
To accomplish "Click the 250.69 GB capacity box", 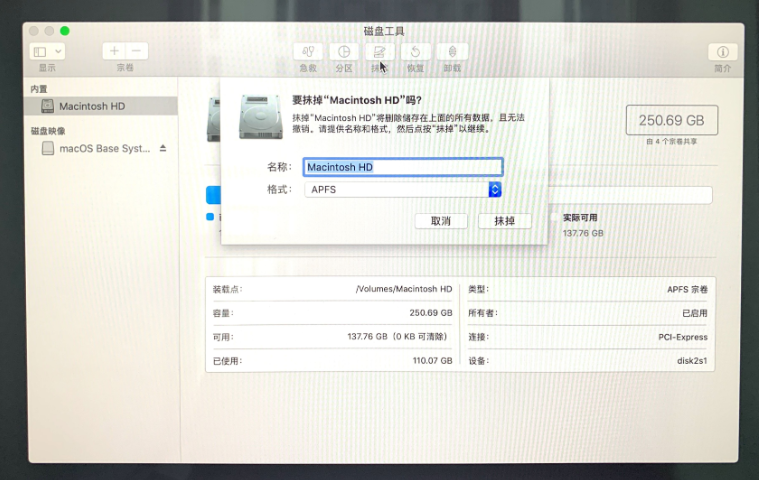I will point(671,120).
